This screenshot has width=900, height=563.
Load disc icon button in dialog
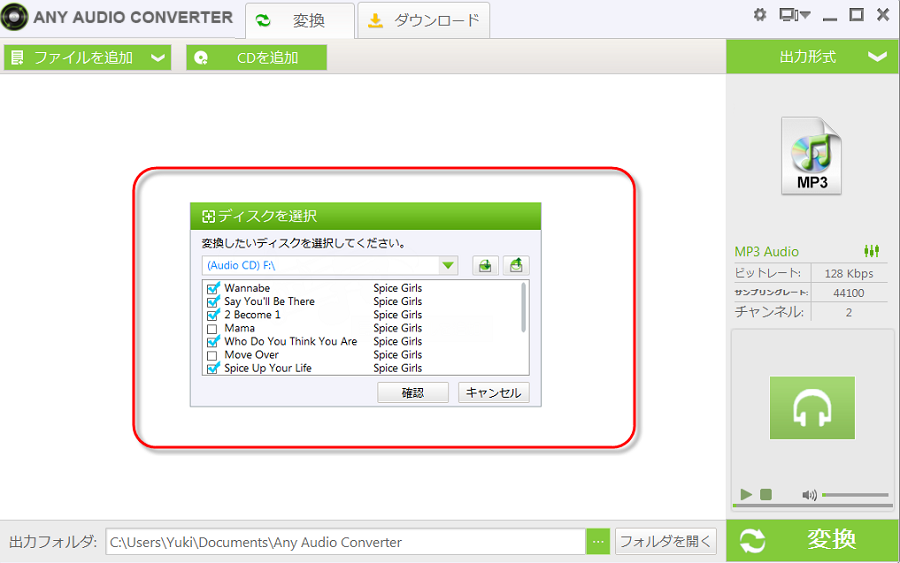click(485, 266)
